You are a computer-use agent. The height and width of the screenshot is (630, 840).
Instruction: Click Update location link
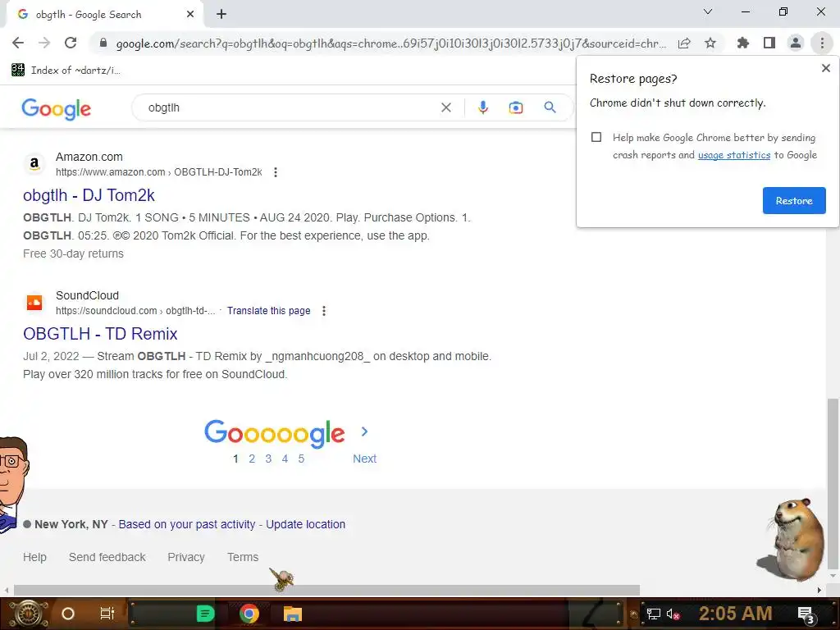(305, 524)
